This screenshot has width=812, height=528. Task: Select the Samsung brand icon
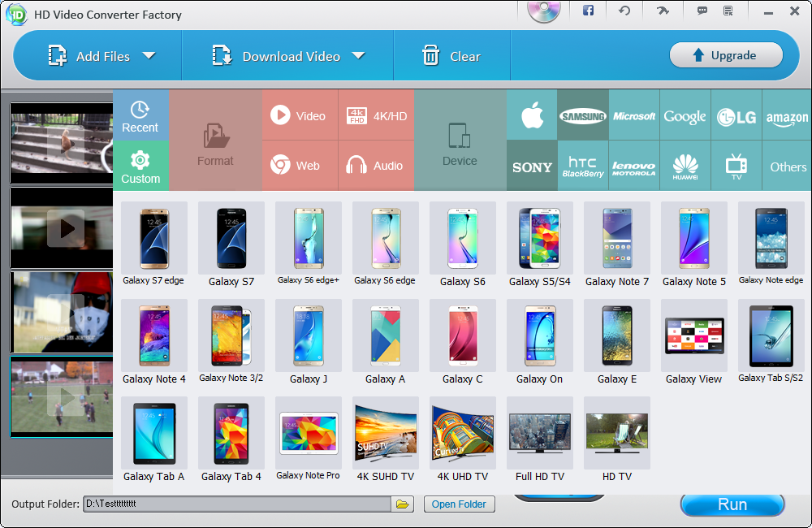(x=583, y=115)
